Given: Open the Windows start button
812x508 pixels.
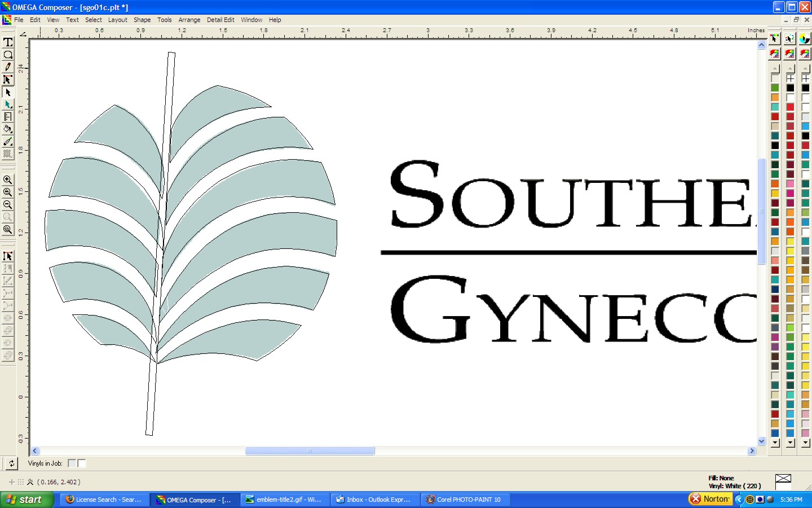Looking at the screenshot, I should 27,500.
